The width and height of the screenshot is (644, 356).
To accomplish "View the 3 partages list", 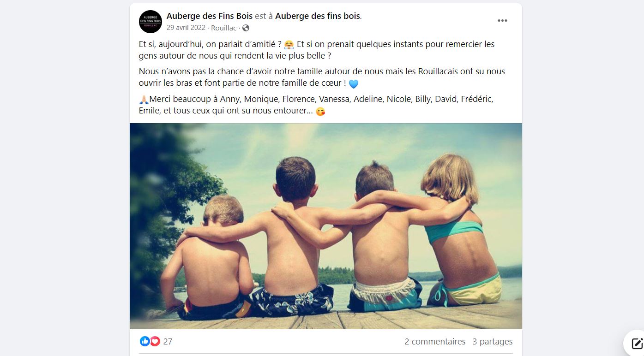I will coord(493,342).
